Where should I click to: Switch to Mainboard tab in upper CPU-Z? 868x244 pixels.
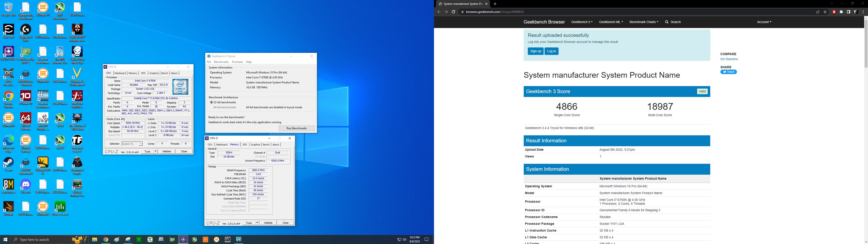click(120, 73)
